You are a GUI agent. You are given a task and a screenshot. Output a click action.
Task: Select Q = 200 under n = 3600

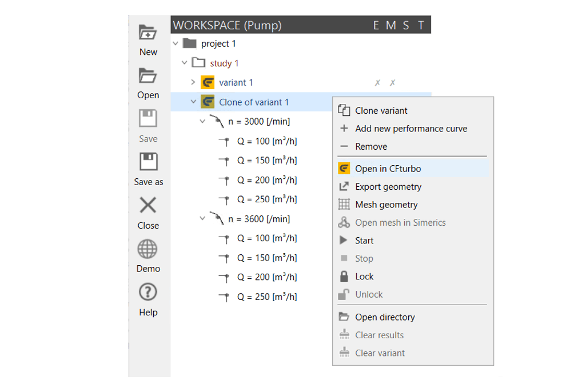(267, 277)
